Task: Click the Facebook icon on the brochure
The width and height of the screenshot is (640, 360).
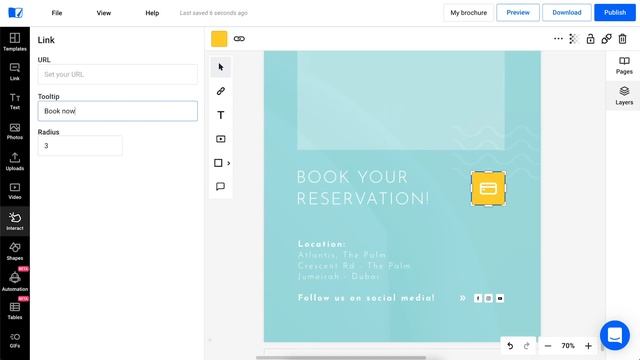Action: 478,298
